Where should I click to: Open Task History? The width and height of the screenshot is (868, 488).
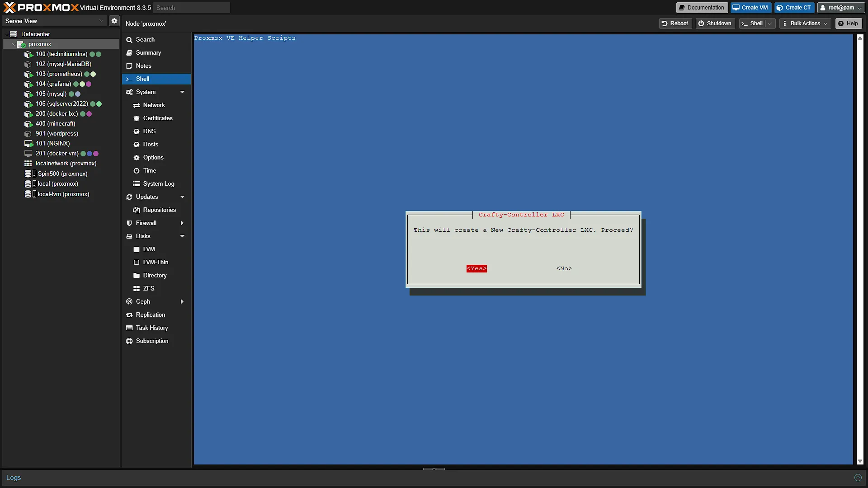click(x=156, y=328)
